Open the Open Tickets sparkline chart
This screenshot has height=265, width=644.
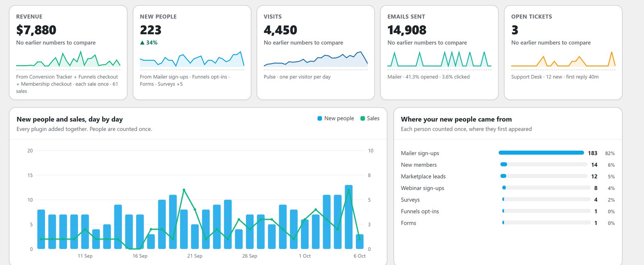point(563,59)
